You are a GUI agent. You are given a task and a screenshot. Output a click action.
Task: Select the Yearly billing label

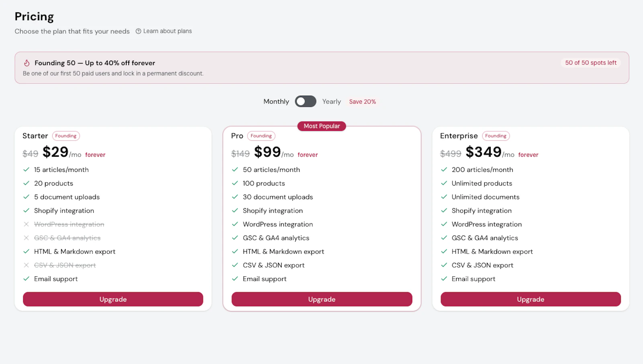coord(332,102)
